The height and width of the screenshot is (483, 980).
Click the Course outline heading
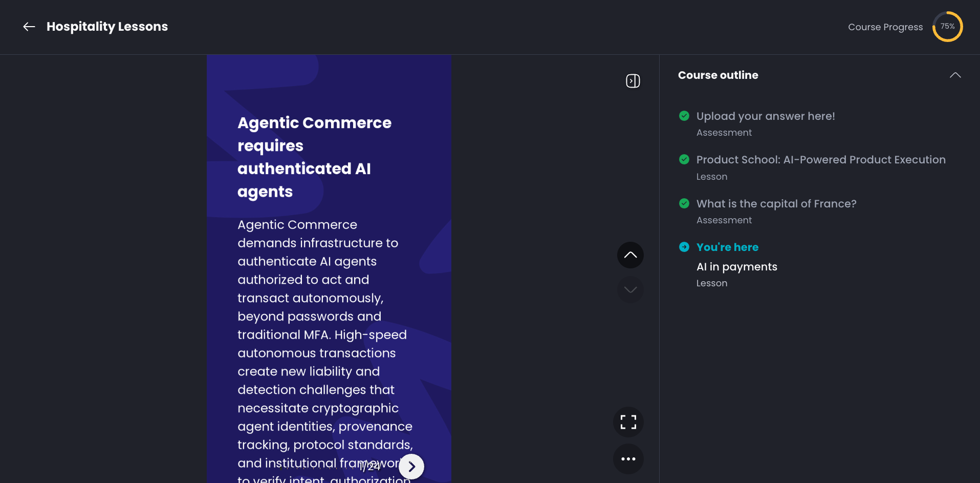click(x=717, y=75)
